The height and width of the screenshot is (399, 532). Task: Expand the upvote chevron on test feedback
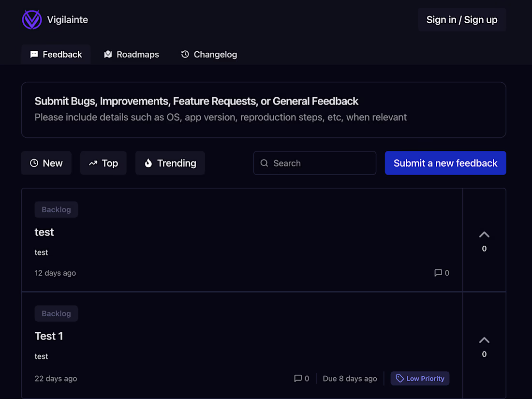pos(484,234)
